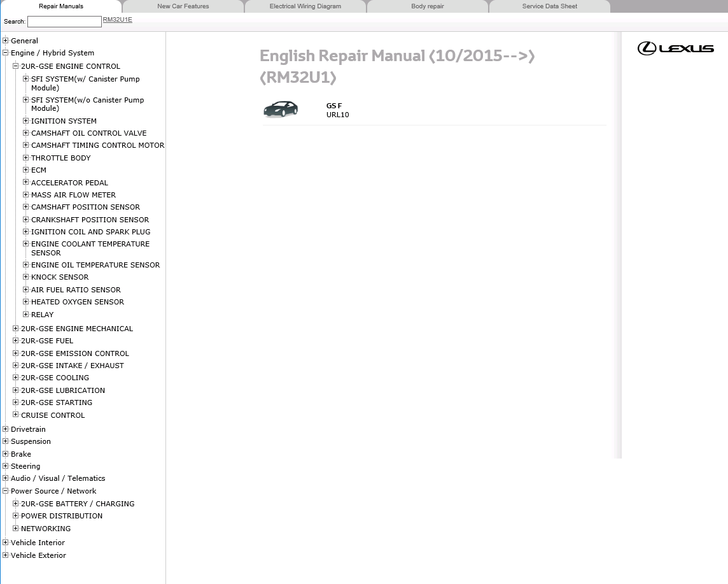
Task: Expand AIR FUEL RATIO SENSOR node
Action: 26,289
